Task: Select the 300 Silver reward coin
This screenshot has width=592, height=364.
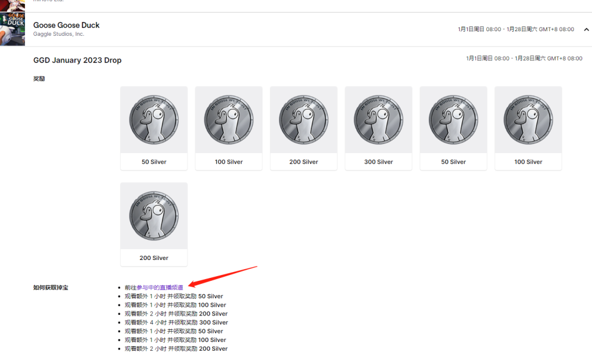Action: click(378, 120)
